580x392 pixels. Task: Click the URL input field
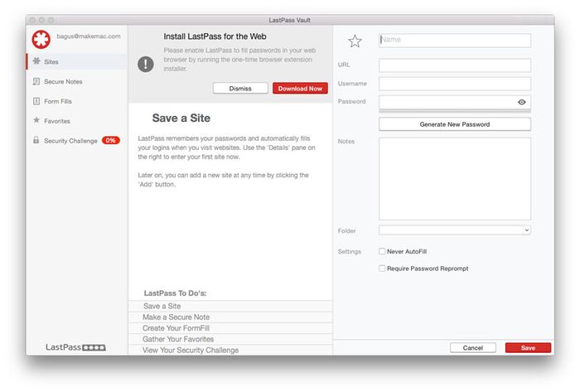tap(455, 65)
